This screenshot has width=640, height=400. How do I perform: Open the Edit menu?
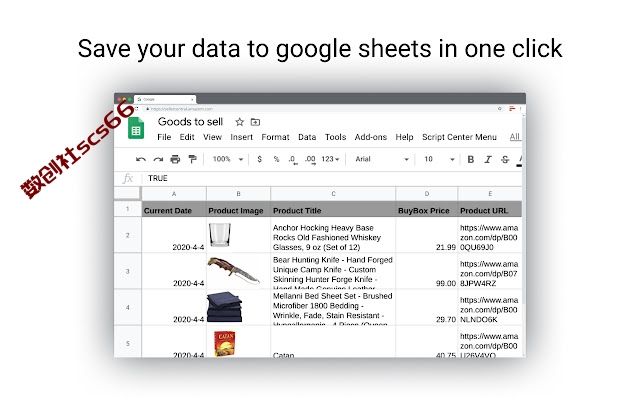click(x=187, y=137)
